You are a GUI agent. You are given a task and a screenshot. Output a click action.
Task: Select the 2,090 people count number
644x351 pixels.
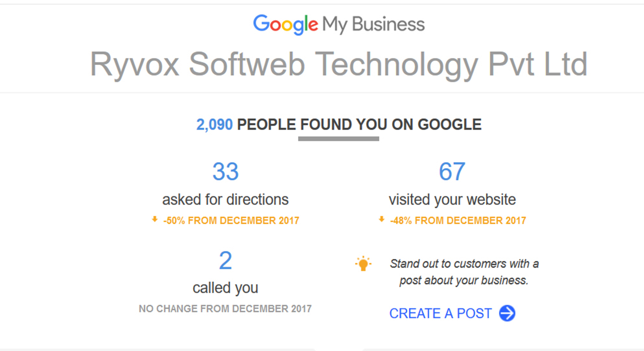coord(214,124)
